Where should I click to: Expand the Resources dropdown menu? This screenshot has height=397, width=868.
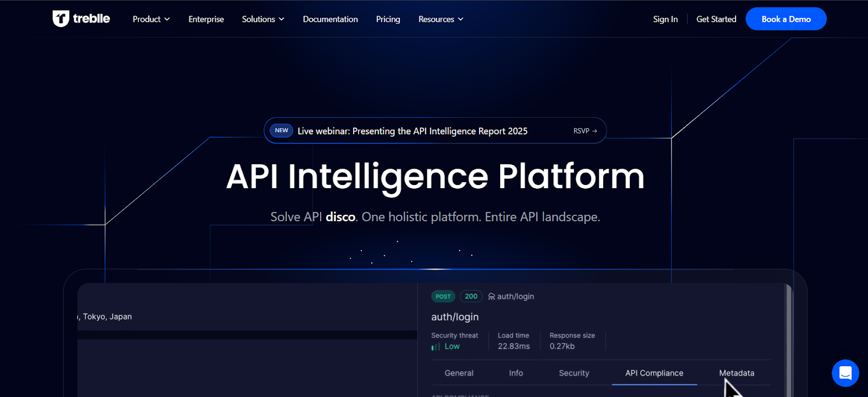pos(441,19)
